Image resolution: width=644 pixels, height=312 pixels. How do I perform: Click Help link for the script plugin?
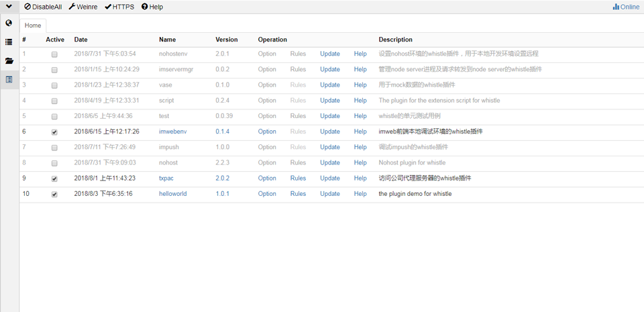pyautogui.click(x=360, y=101)
